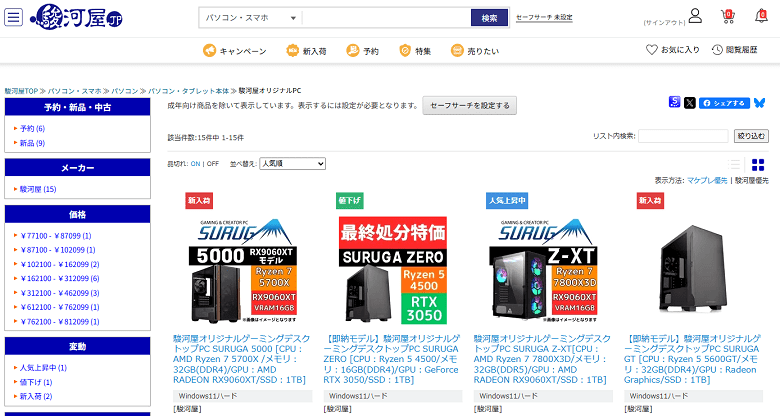780x416 pixels.
Task: Click the キャンペーン megaphone icon
Action: 209,50
